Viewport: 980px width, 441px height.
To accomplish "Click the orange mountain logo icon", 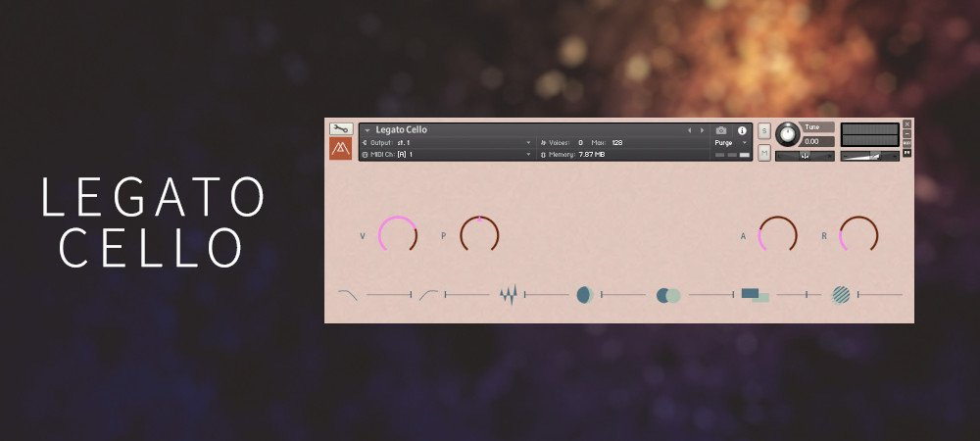I will click(x=341, y=149).
